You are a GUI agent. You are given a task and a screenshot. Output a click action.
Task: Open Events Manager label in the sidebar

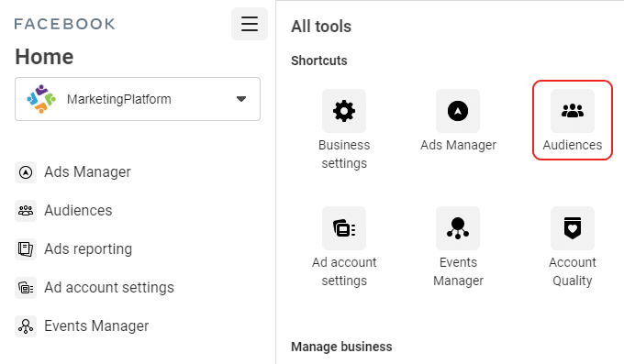96,325
